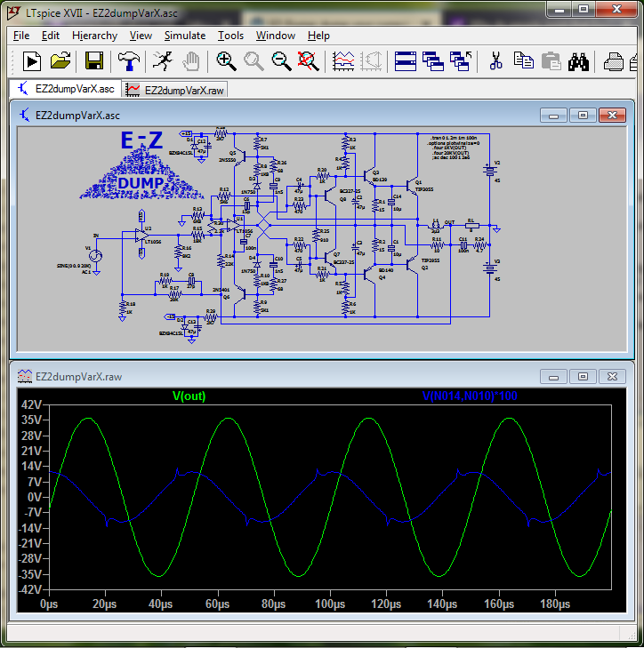Image resolution: width=644 pixels, height=648 pixels.
Task: Save the schematic with the floppy disk icon
Action: [x=94, y=61]
